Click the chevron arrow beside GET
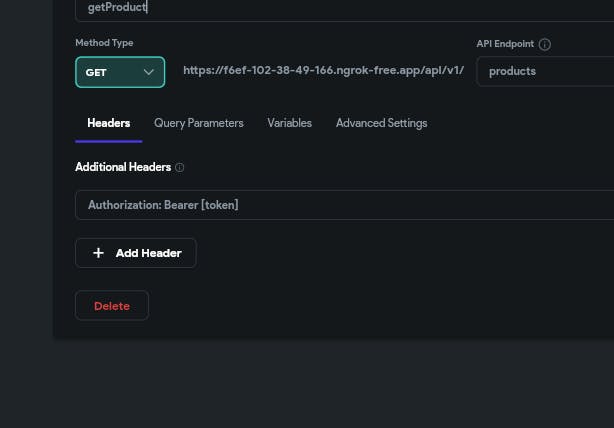 click(x=148, y=72)
